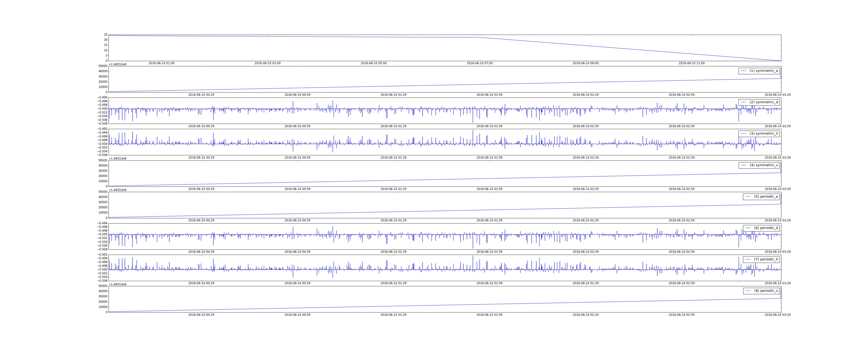Click the (6) periodic_d legend label
The height and width of the screenshot is (347, 868).
pyautogui.click(x=766, y=228)
